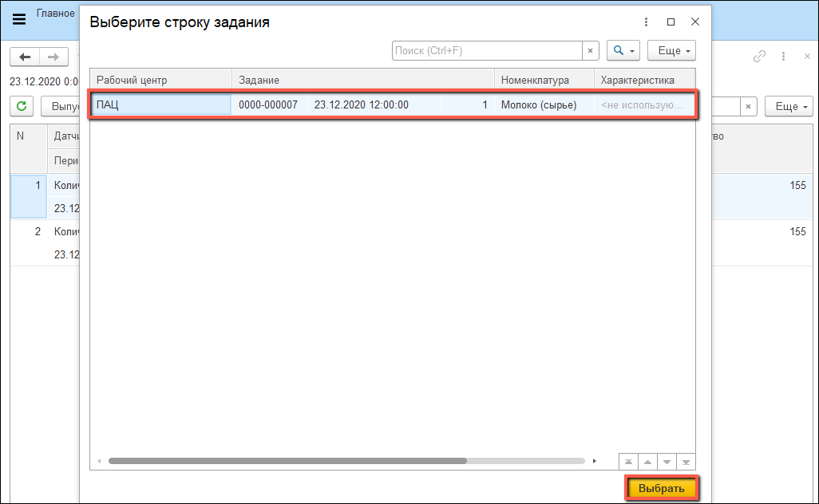Open the dialog Еще dropdown
Image resolution: width=819 pixels, height=504 pixels.
point(671,51)
